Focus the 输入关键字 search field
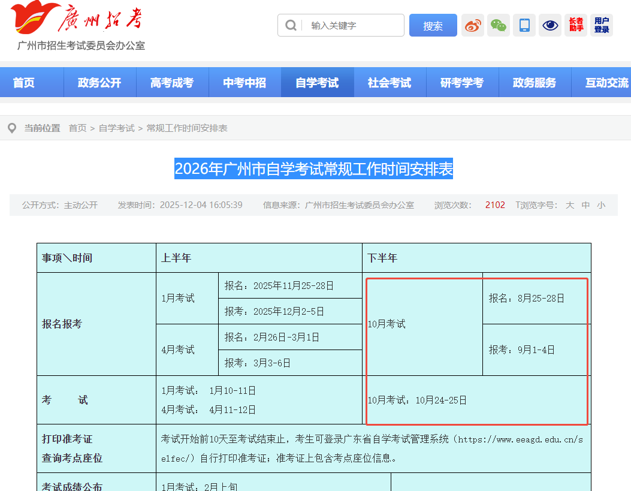Image resolution: width=631 pixels, height=491 pixels. pos(352,26)
